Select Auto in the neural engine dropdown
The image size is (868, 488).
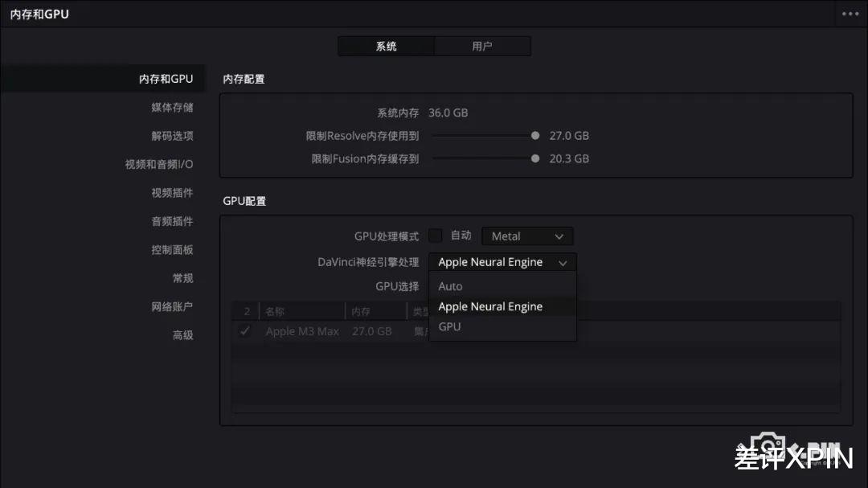pyautogui.click(x=450, y=285)
